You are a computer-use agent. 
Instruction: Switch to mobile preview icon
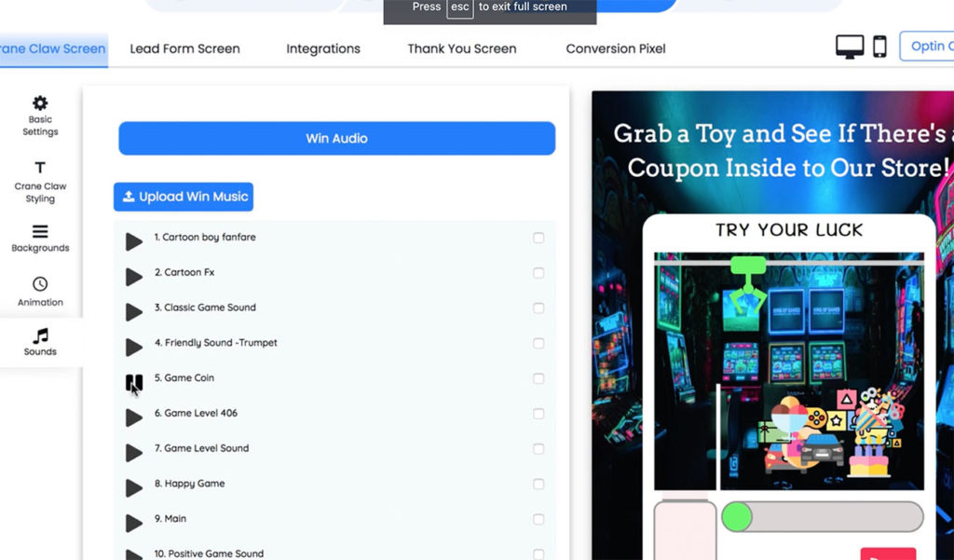point(879,47)
